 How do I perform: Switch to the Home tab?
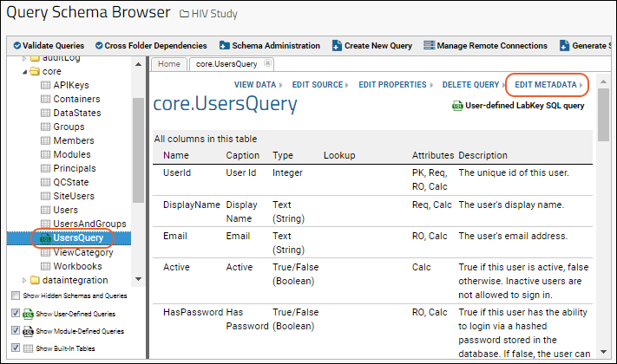click(x=169, y=64)
